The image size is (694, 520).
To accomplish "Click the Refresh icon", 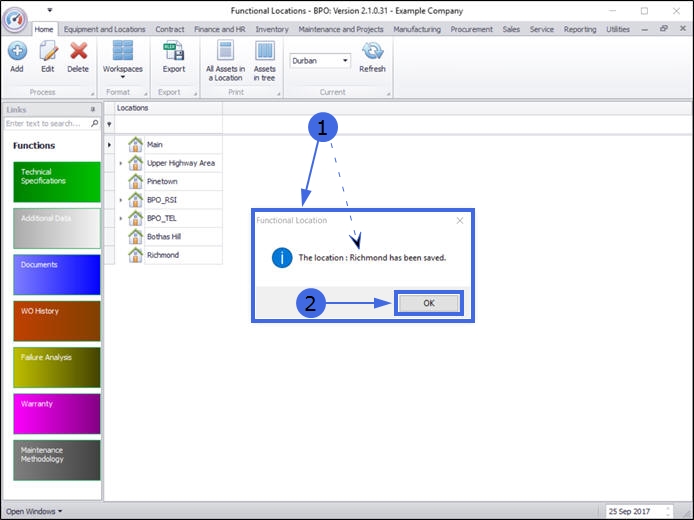I will click(372, 51).
